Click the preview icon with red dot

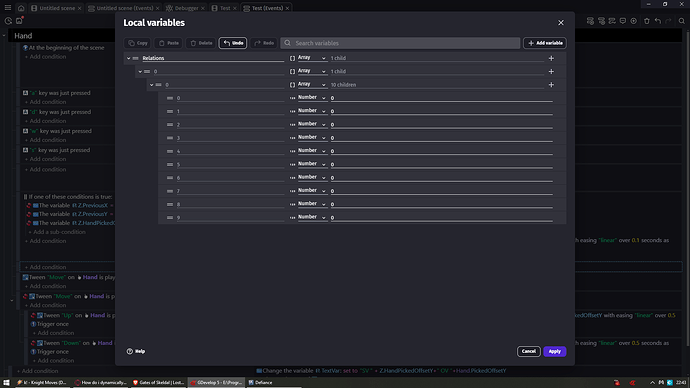tap(19, 21)
